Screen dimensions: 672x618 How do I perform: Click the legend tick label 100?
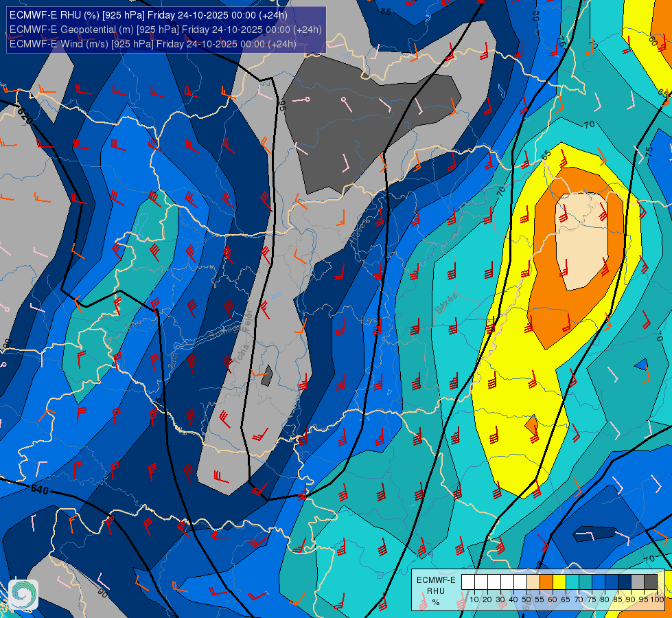point(657,599)
